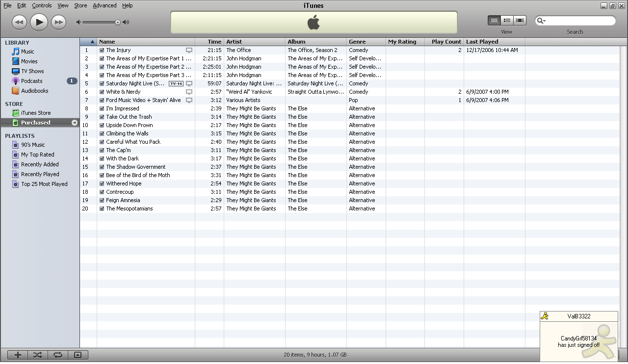Click the volume slider knob
This screenshot has width=628, height=364.
118,22
